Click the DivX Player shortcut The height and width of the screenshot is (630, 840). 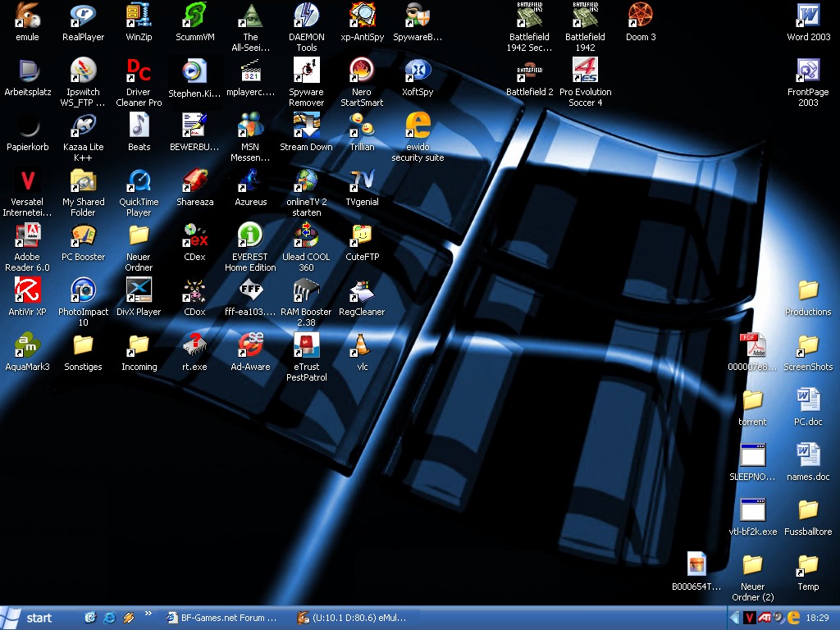[x=139, y=296]
